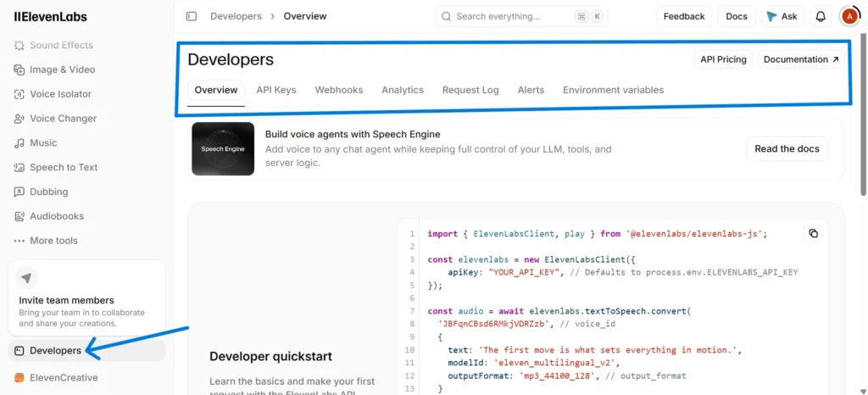Click the Developers terminal icon in sidebar
The image size is (868, 395).
coord(19,351)
